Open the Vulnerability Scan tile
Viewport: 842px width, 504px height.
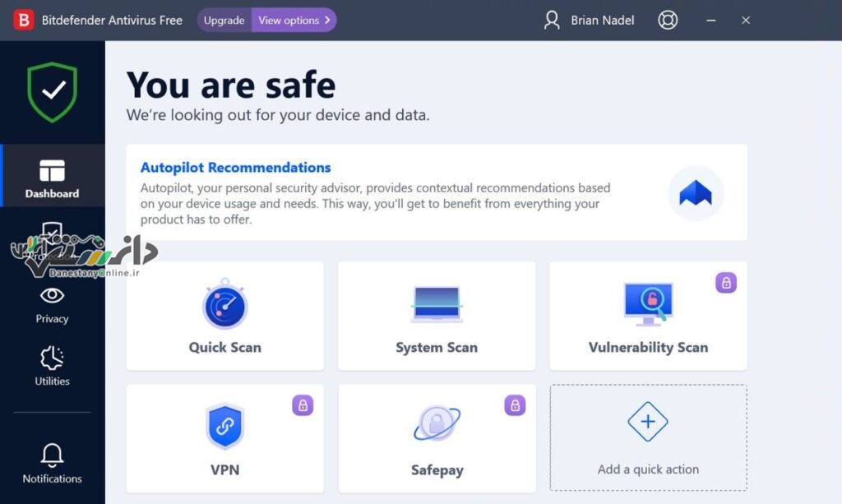(x=648, y=316)
